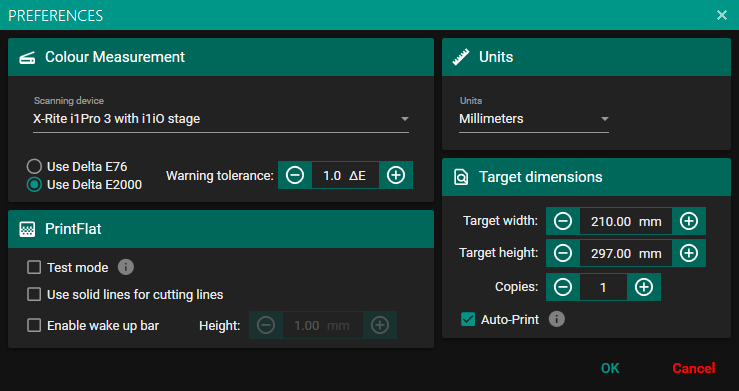Click the Colour Measurement section title
The image size is (739, 391).
coord(115,57)
